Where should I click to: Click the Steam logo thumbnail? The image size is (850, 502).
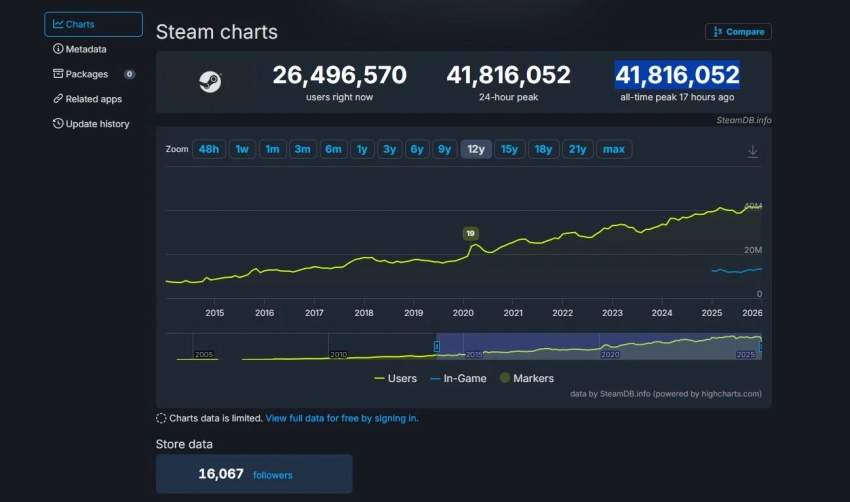pyautogui.click(x=210, y=82)
